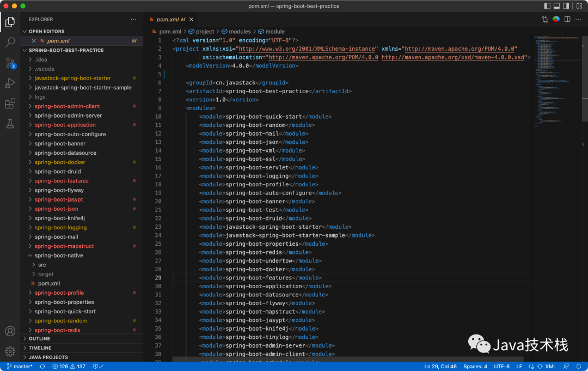The image size is (588, 371).
Task: Open the Run and Debug view
Action: coord(10,83)
